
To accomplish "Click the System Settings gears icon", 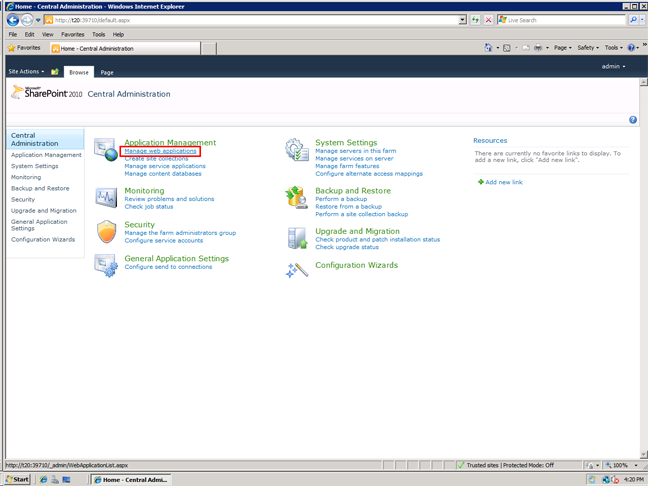I will tap(297, 150).
